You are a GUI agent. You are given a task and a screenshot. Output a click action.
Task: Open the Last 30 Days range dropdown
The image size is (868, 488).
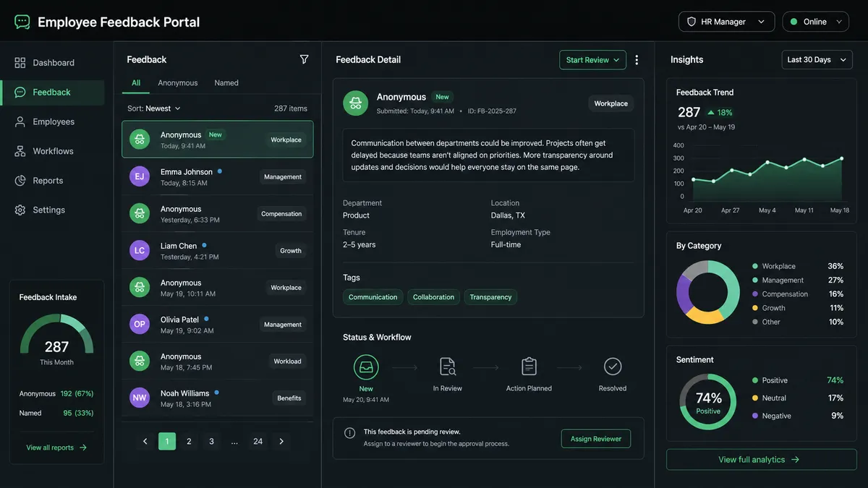[x=817, y=60]
